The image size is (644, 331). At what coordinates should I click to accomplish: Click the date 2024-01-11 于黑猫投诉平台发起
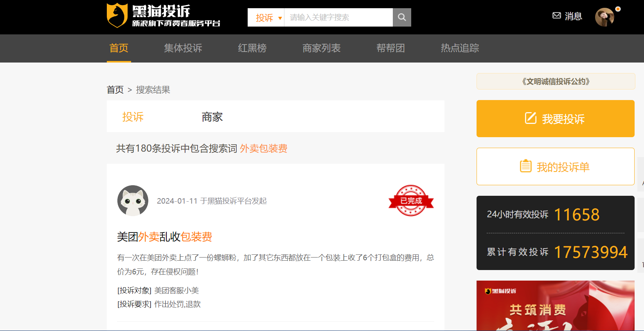point(212,201)
